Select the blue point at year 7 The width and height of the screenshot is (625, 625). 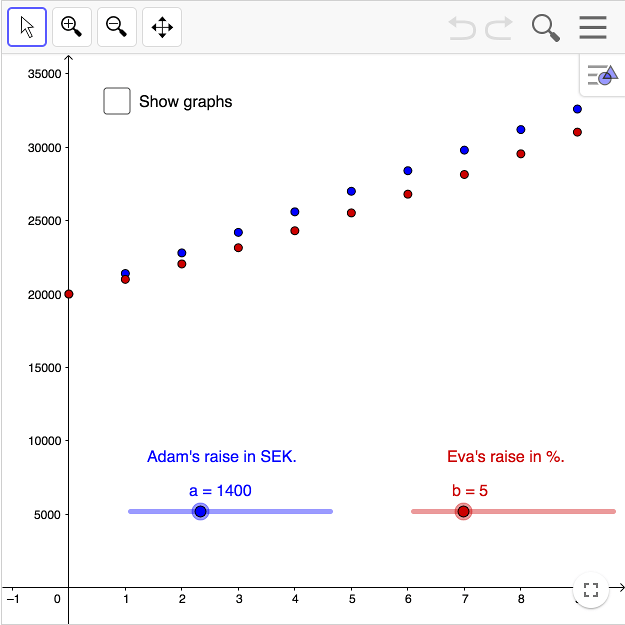coord(464,150)
